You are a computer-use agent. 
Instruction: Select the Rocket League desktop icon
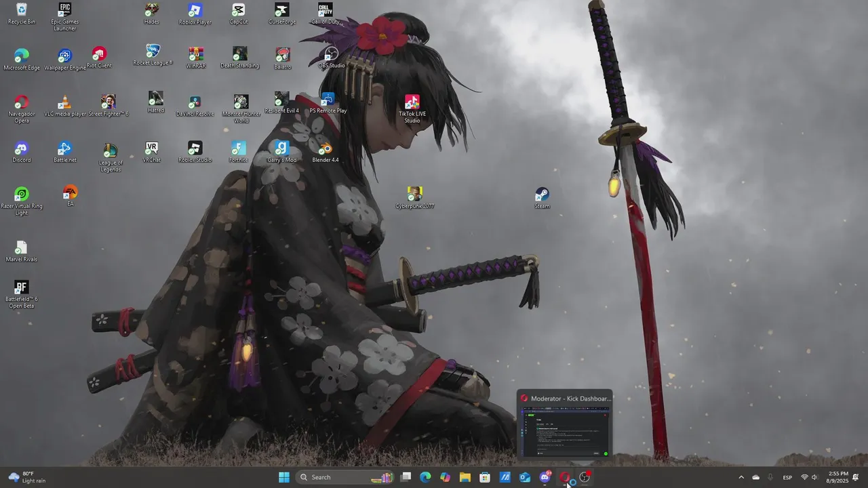pos(153,55)
